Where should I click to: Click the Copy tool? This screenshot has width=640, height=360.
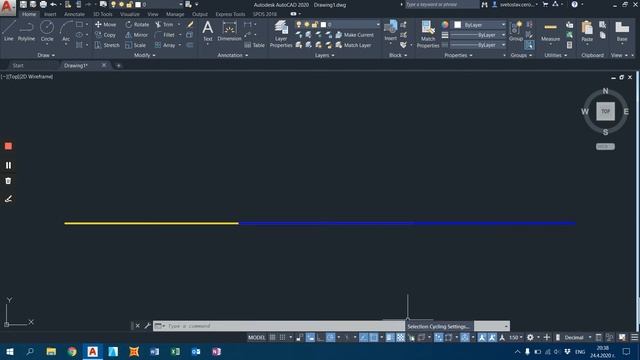[x=105, y=35]
